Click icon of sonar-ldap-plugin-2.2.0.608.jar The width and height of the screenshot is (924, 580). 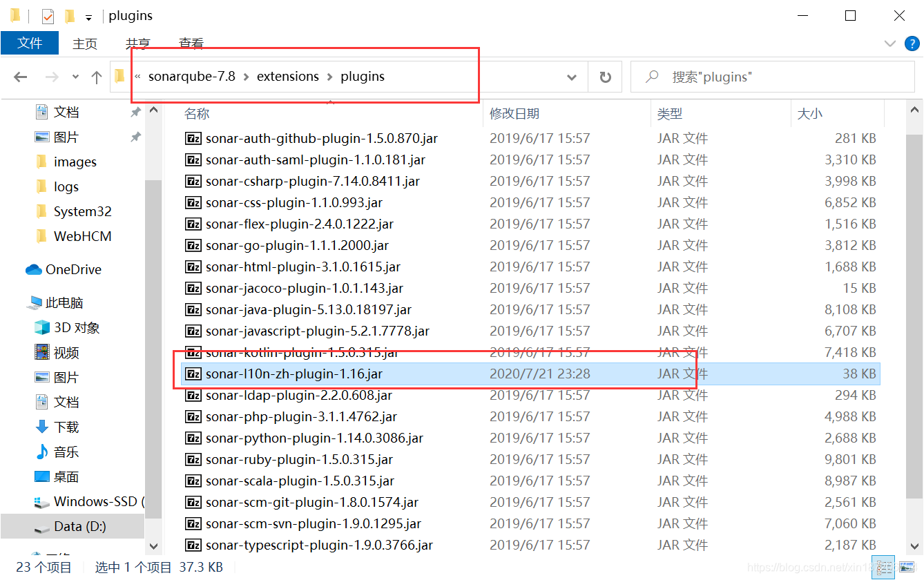point(193,395)
